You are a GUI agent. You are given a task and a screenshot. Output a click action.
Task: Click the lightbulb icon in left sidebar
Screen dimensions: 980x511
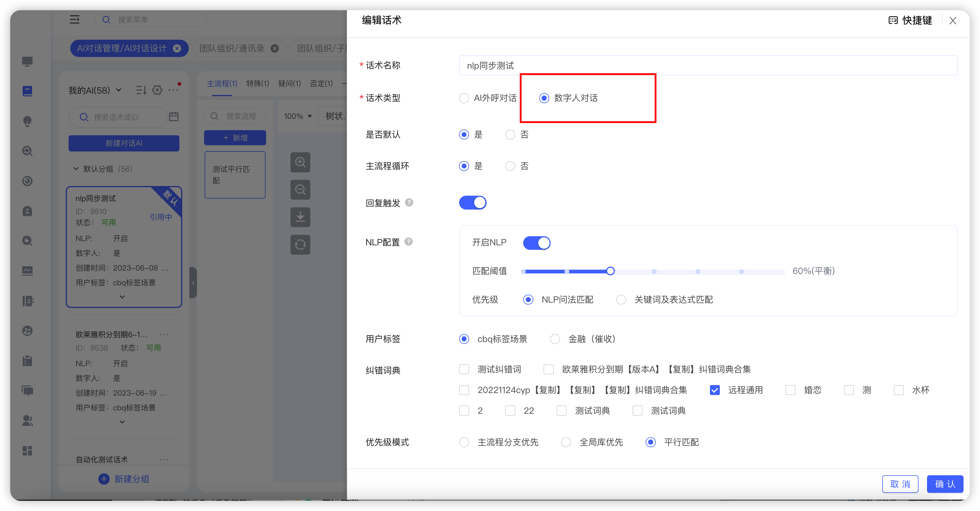27,121
